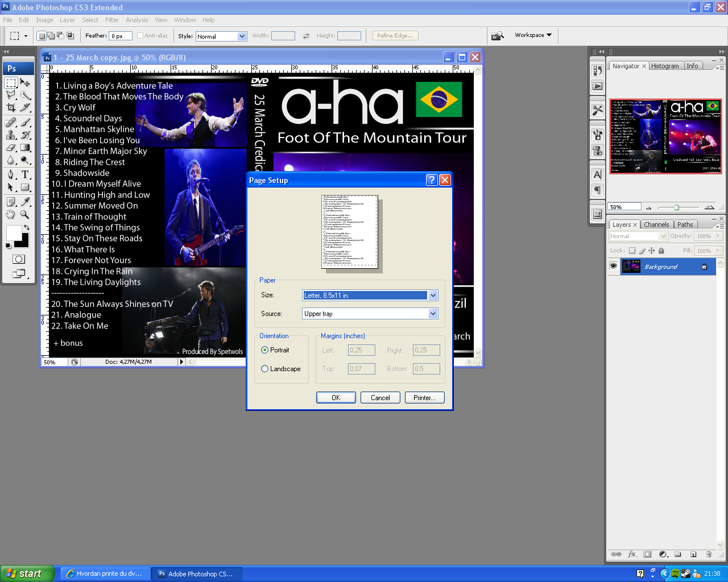This screenshot has width=728, height=582.
Task: Select the Clone Stamp tool
Action: pyautogui.click(x=11, y=135)
